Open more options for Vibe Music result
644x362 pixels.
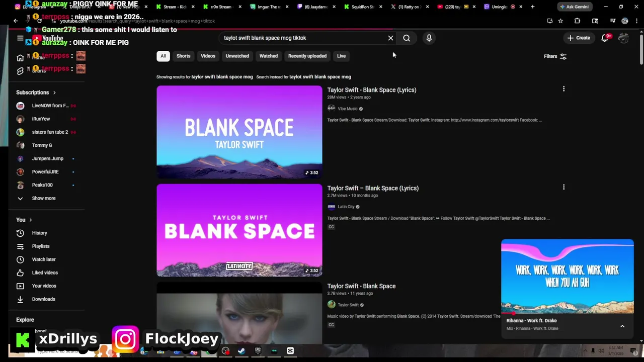[563, 89]
